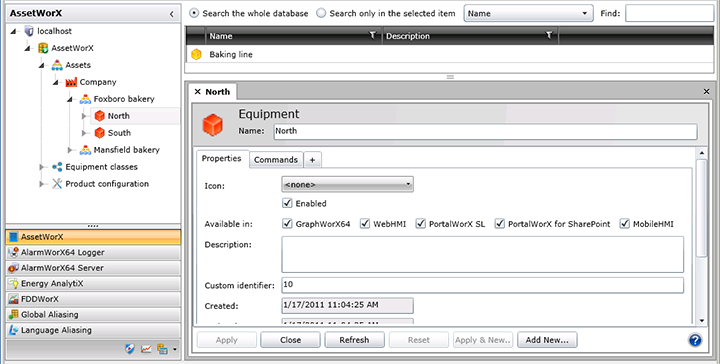Click the Description text area
720x364 pixels.
[483, 254]
